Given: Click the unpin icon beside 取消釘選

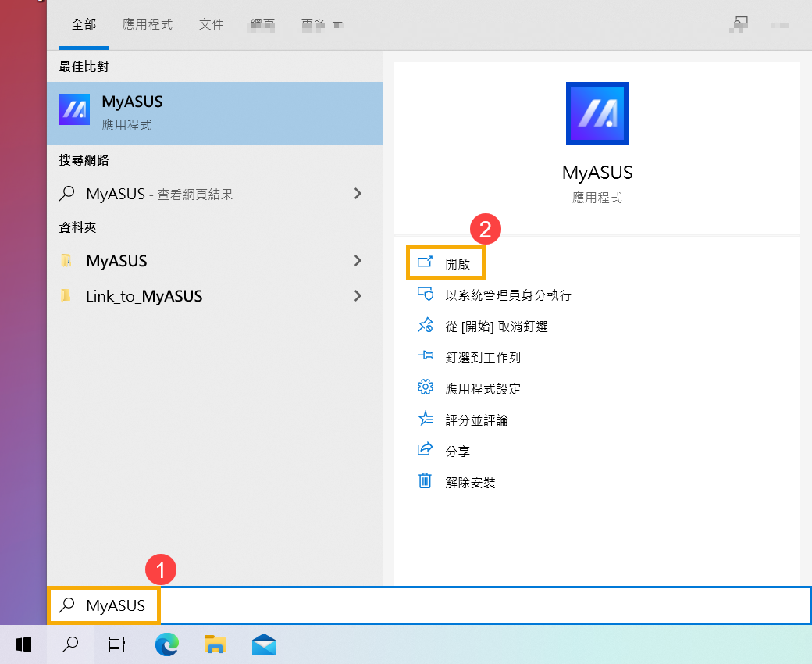Looking at the screenshot, I should [426, 325].
